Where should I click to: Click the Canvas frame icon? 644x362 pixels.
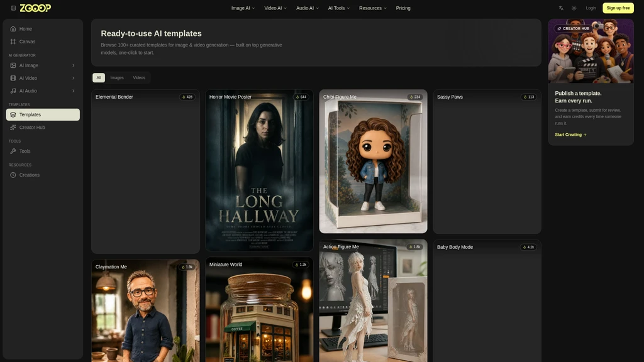pyautogui.click(x=13, y=41)
